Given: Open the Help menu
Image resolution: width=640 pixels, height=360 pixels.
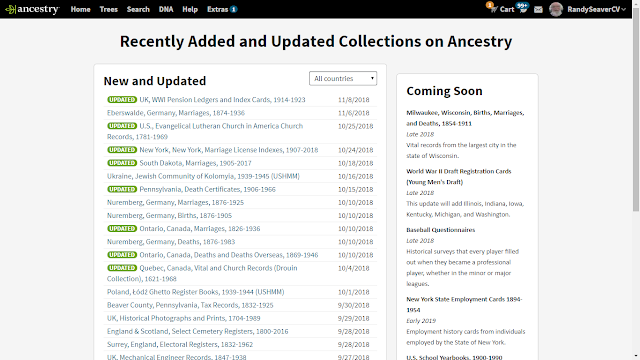Looking at the screenshot, I should (190, 9).
